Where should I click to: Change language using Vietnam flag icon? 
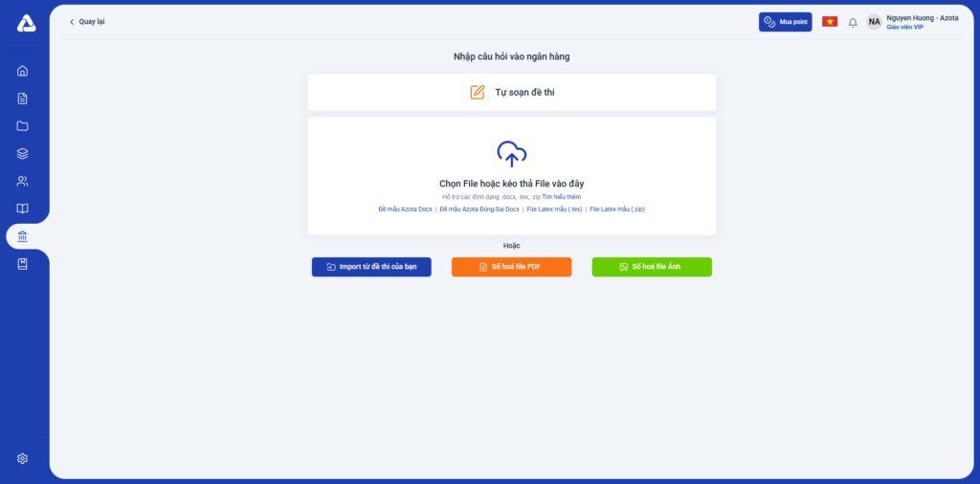830,21
